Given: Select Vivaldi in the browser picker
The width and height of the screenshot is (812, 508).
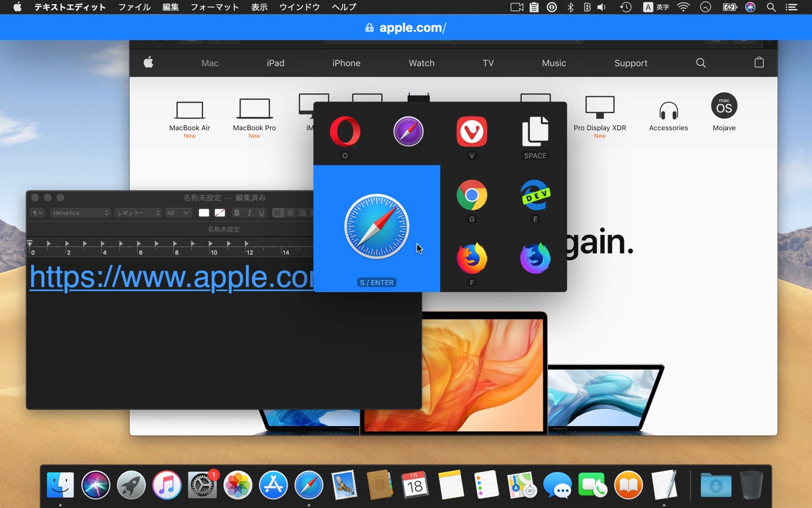Looking at the screenshot, I should click(472, 131).
